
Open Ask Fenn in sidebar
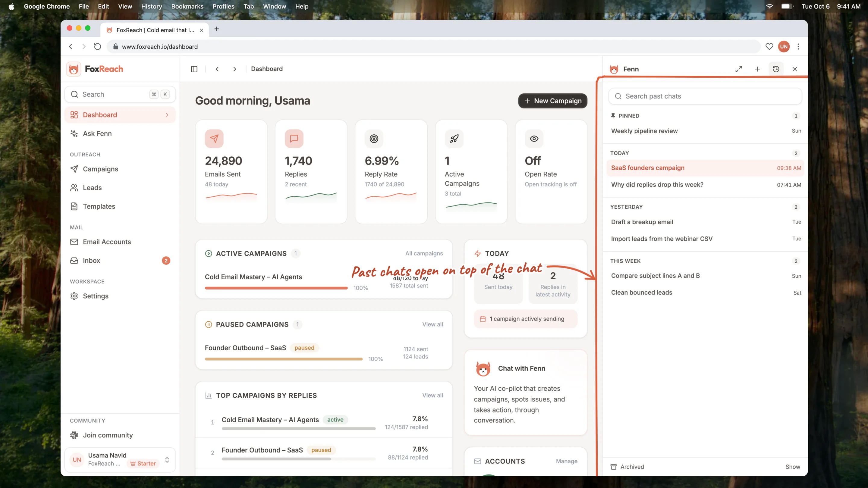[120, 133]
